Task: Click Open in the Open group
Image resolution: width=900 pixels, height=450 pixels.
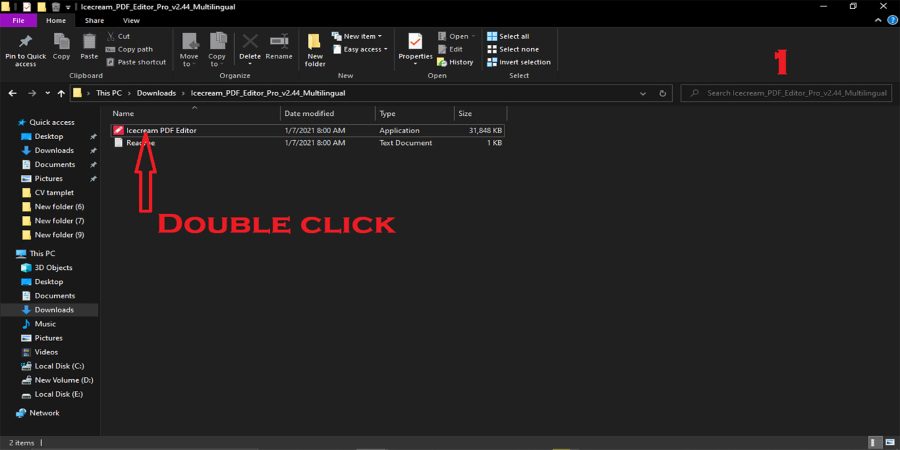Action: point(456,36)
